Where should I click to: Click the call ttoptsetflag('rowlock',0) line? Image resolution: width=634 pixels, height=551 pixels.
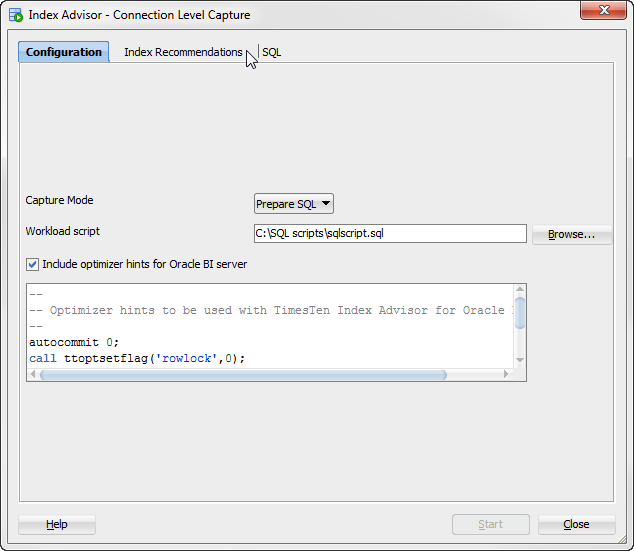click(137, 359)
